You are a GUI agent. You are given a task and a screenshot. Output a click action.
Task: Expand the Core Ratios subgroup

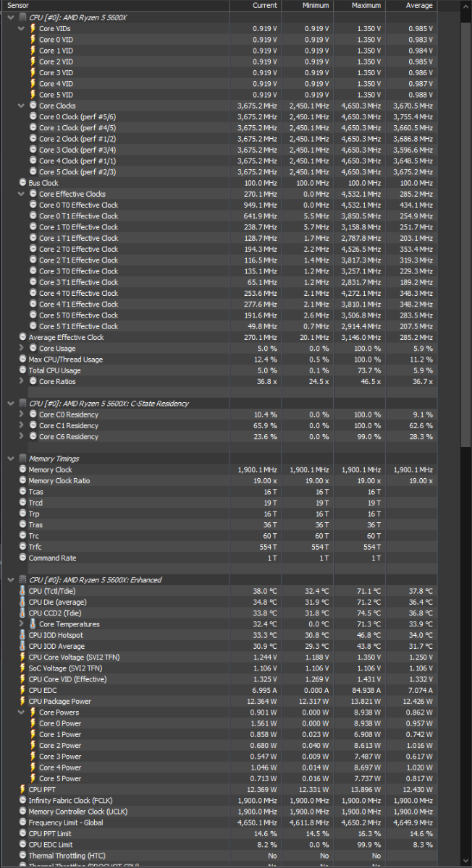(x=22, y=382)
